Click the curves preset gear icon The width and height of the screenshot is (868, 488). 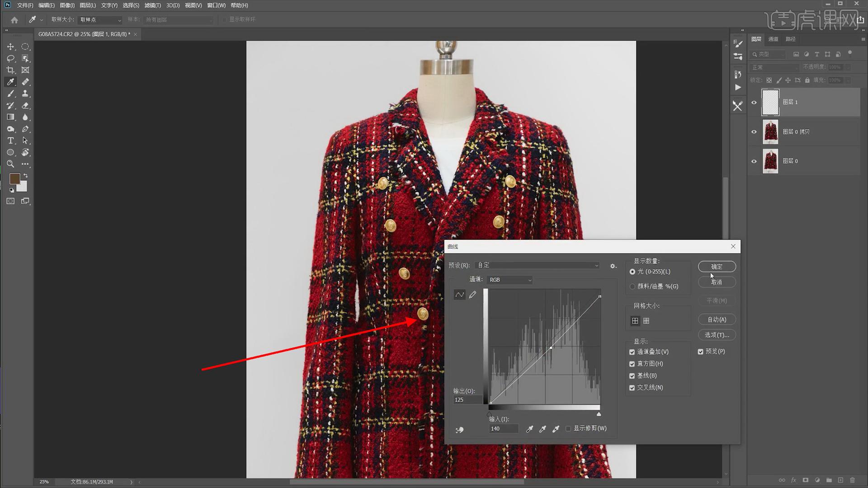[x=613, y=266]
